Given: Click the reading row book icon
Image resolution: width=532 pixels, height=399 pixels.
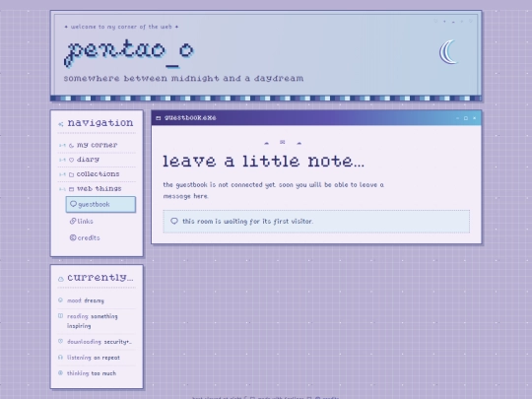Looking at the screenshot, I should click(60, 316).
